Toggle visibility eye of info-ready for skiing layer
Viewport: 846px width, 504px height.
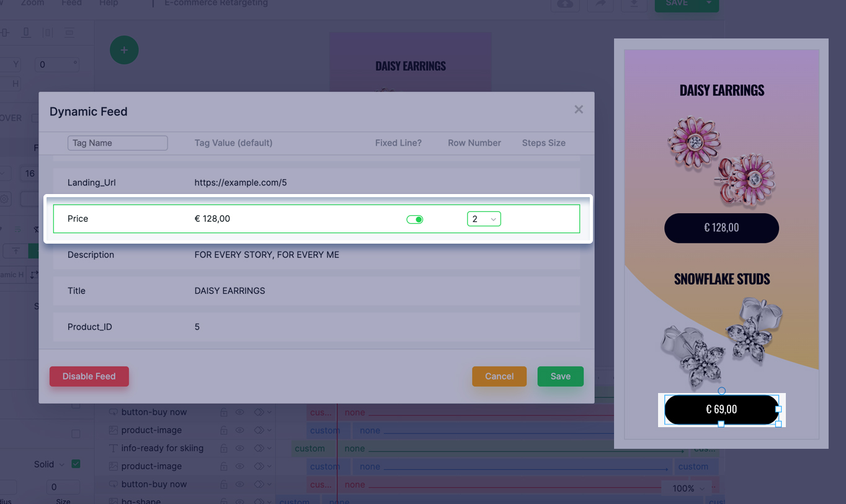tap(240, 448)
